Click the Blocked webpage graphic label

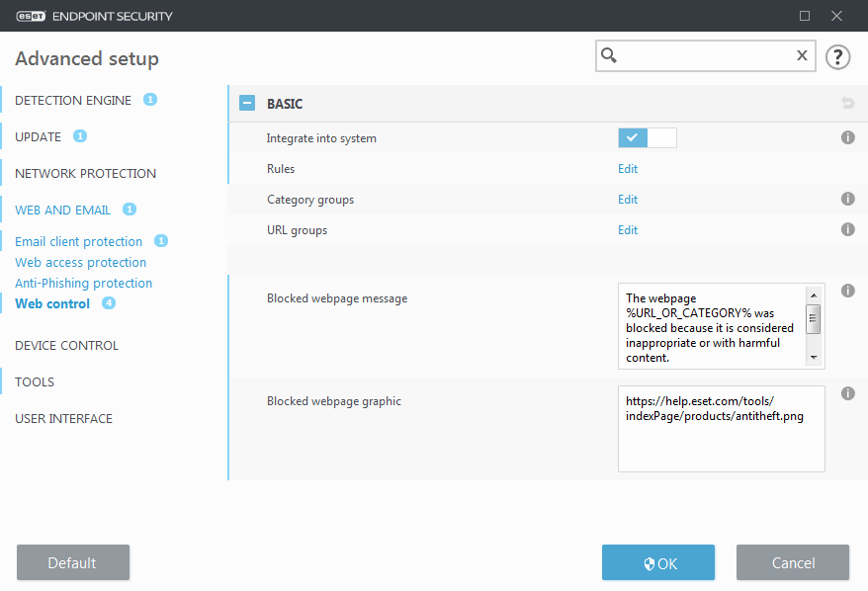tap(334, 401)
